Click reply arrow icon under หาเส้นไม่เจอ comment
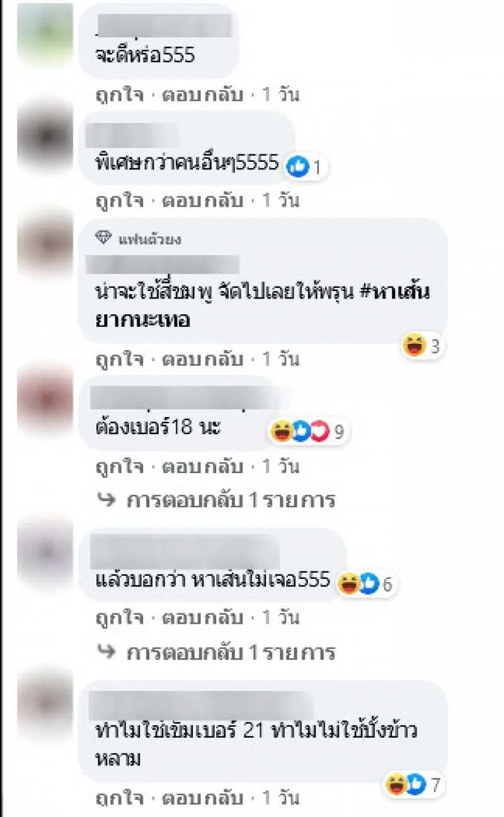The height and width of the screenshot is (817, 504). [x=106, y=652]
